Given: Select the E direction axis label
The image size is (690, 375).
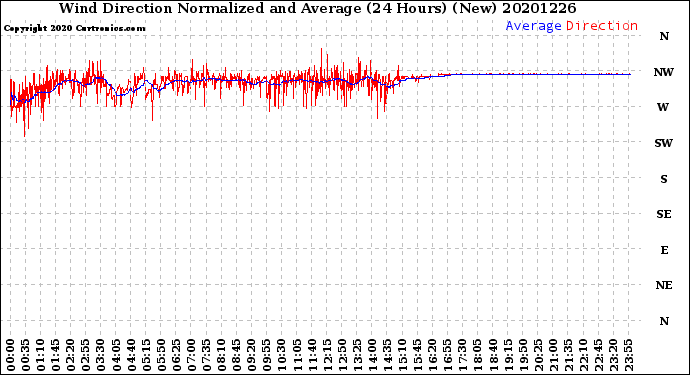Looking at the screenshot, I should [664, 250].
